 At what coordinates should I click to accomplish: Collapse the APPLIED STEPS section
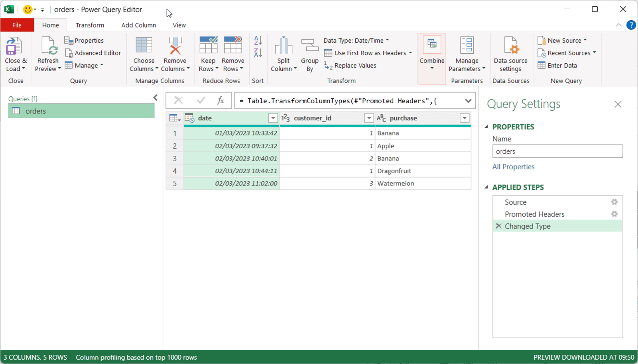click(486, 187)
